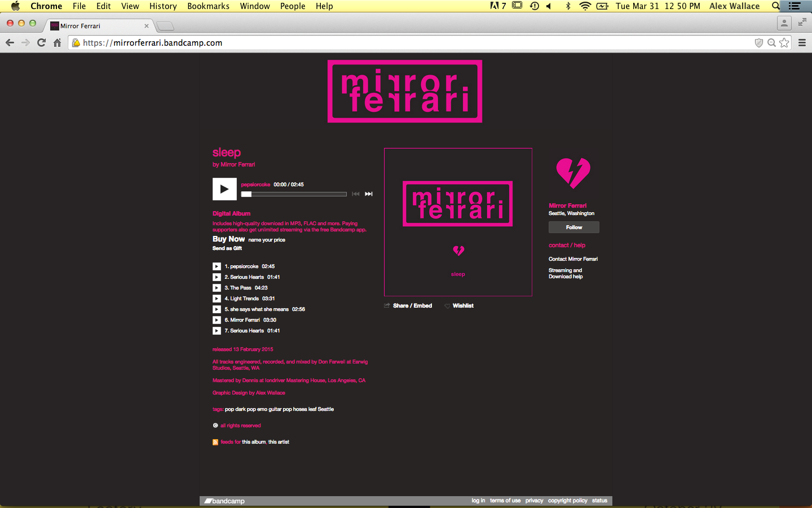Reload the page
The height and width of the screenshot is (508, 812).
coord(41,42)
